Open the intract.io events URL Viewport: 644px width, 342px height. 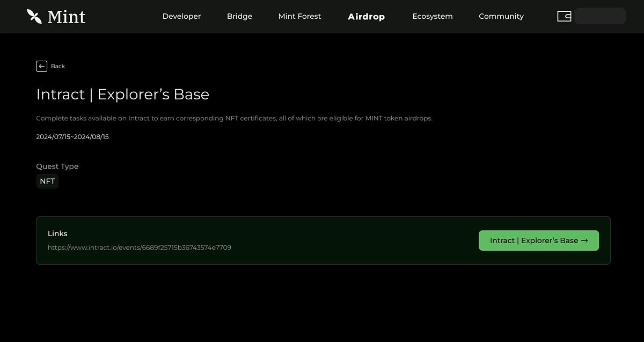pos(140,248)
